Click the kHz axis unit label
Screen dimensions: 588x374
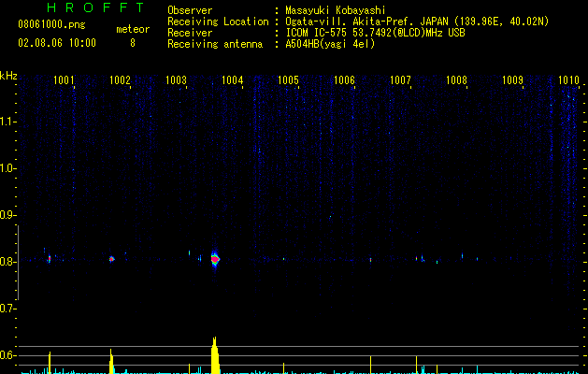tap(8, 76)
